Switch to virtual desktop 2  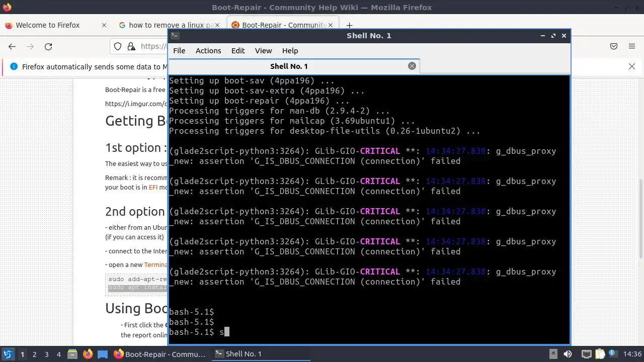[34, 354]
